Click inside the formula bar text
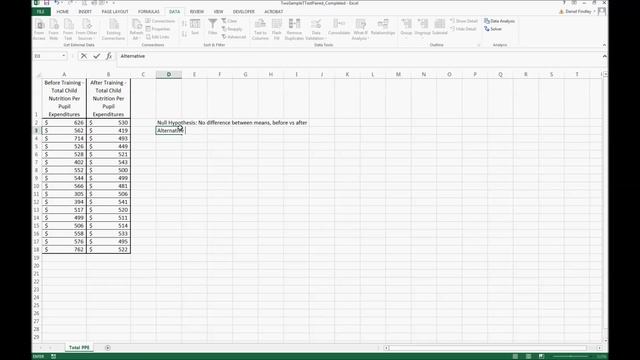The image size is (640, 360). 133,56
